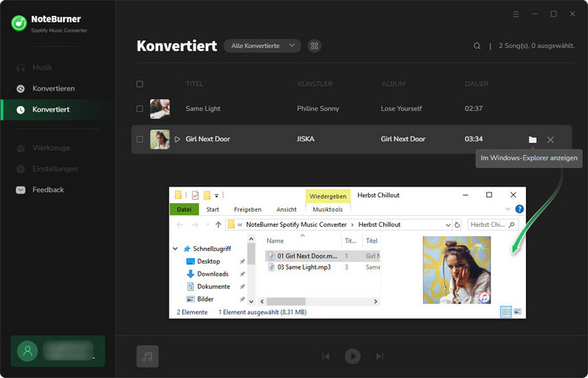Collapse the Schnellzugriff tree node

[175, 249]
